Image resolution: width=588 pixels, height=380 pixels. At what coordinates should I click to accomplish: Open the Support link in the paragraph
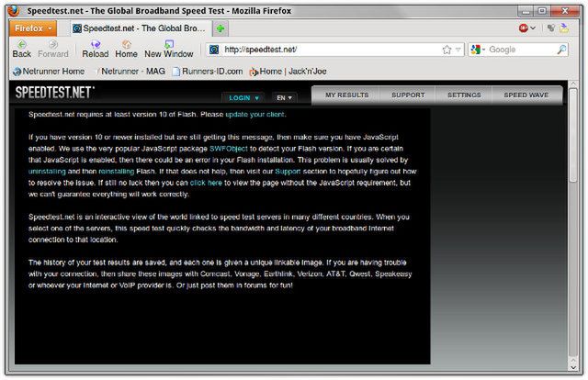288,172
